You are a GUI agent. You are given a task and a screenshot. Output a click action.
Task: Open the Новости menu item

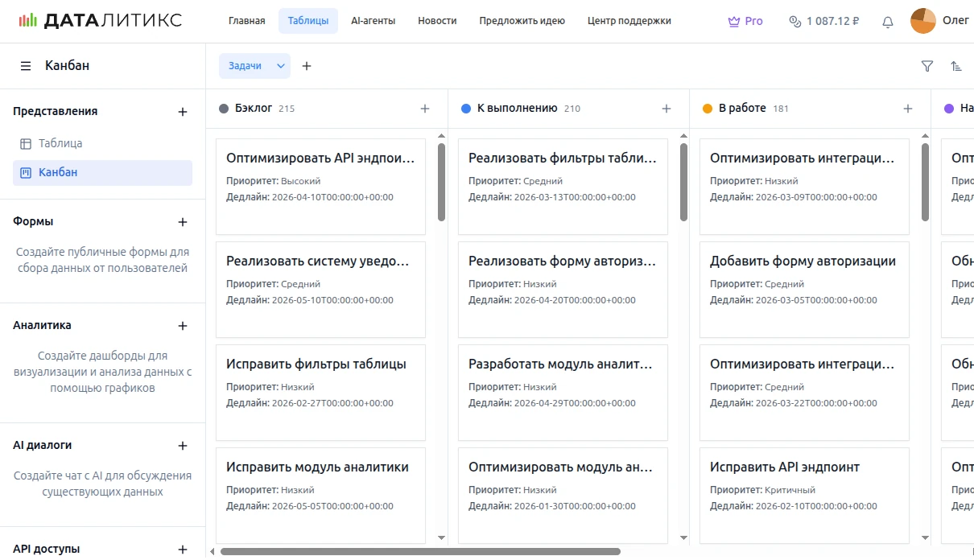(437, 21)
